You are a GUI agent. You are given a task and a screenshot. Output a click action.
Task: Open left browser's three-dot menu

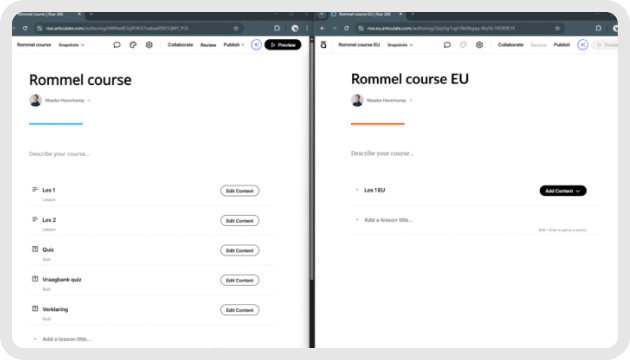pyautogui.click(x=307, y=28)
